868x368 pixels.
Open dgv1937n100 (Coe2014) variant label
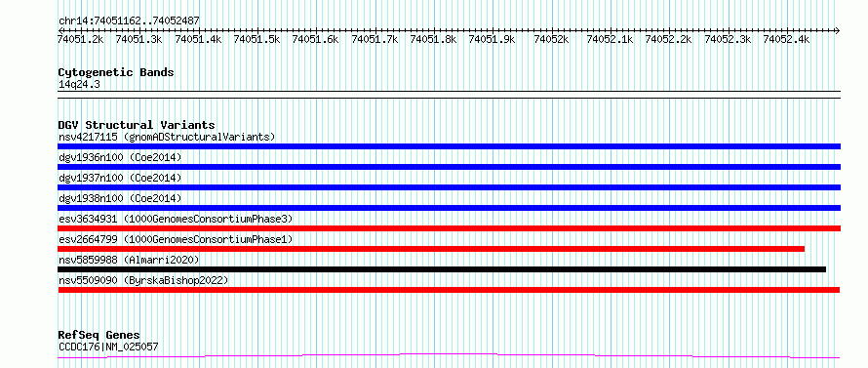click(120, 178)
